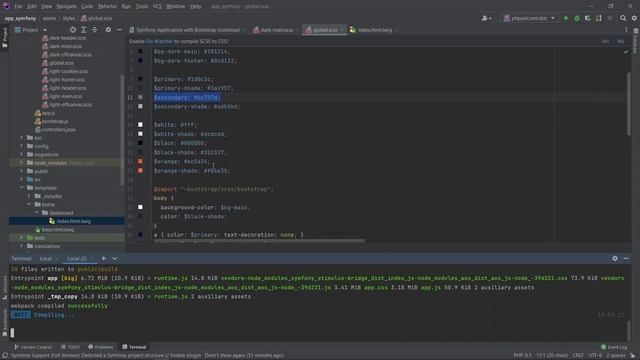Collapse all icon in Project panel header
Image resolution: width=640 pixels, height=360 pixels.
pyautogui.click(x=95, y=30)
